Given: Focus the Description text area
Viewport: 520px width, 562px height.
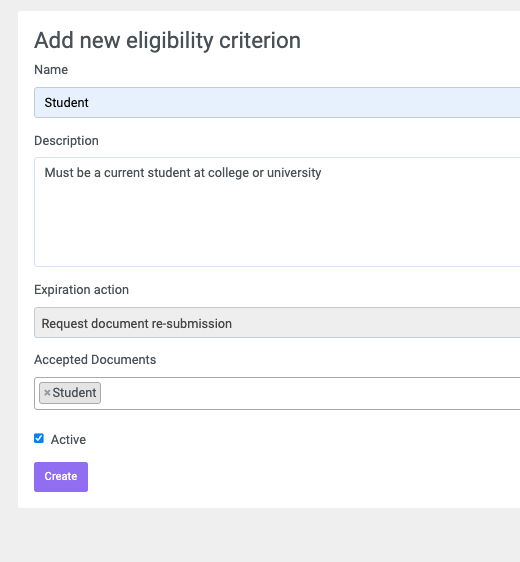Looking at the screenshot, I should click(277, 212).
